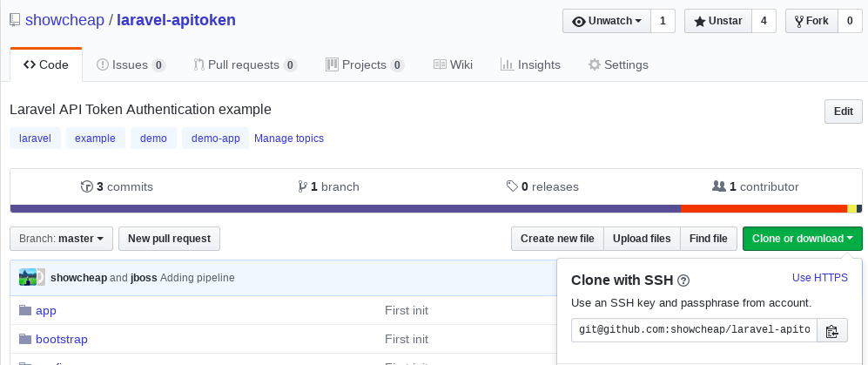Open the Unwatch notifications dropdown

[x=608, y=21]
